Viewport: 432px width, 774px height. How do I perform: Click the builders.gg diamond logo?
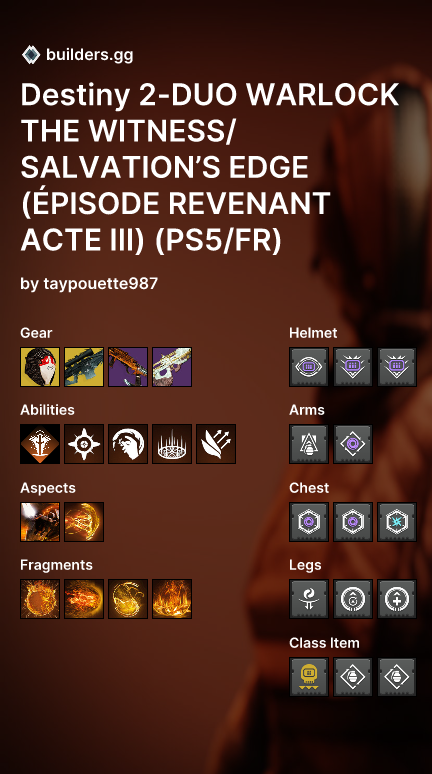(x=31, y=55)
